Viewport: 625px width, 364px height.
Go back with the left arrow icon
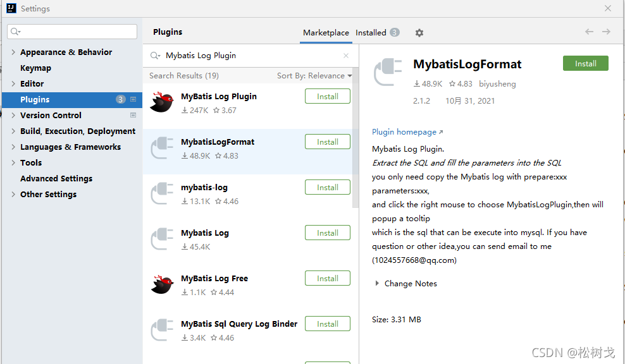point(589,32)
